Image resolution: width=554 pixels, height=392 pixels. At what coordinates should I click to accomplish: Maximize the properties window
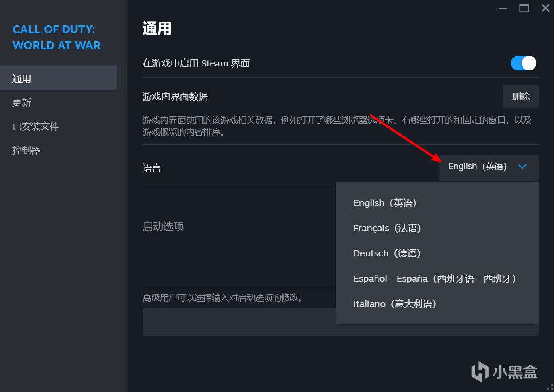(524, 8)
